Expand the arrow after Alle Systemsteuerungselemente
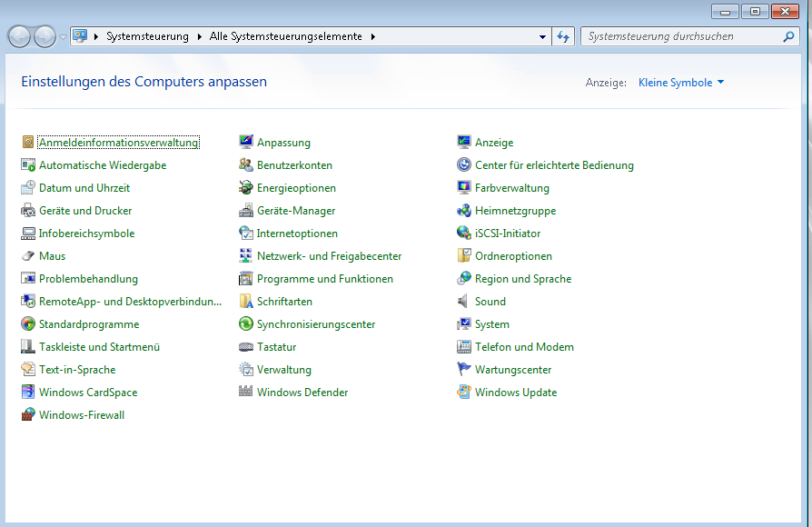 373,36
